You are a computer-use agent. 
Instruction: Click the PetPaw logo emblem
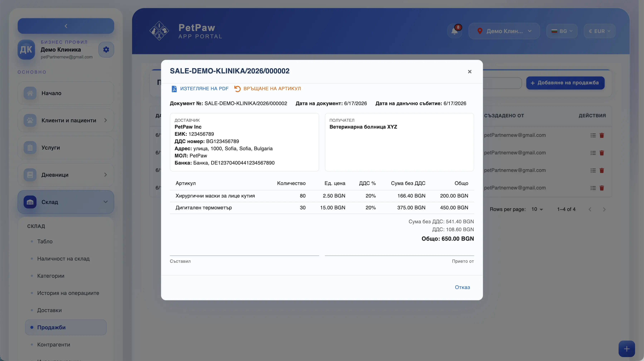coord(159,31)
